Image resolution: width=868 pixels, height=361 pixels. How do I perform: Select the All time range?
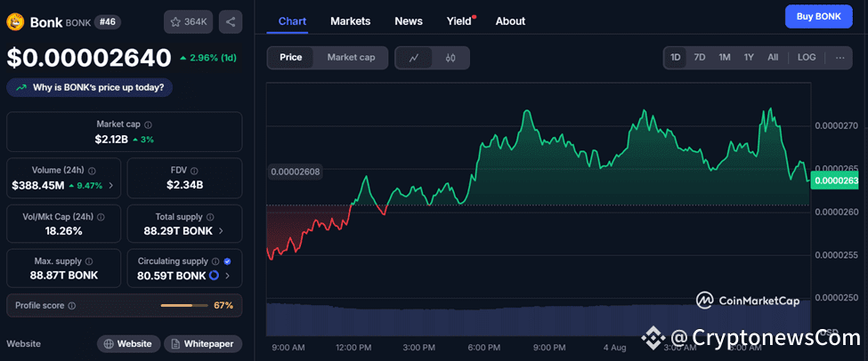[773, 58]
